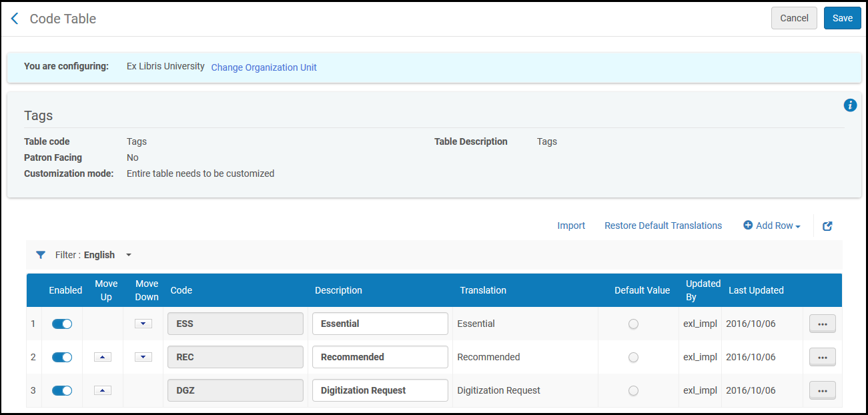This screenshot has height=415, width=868.
Task: Move the ESS row down
Action: point(143,324)
